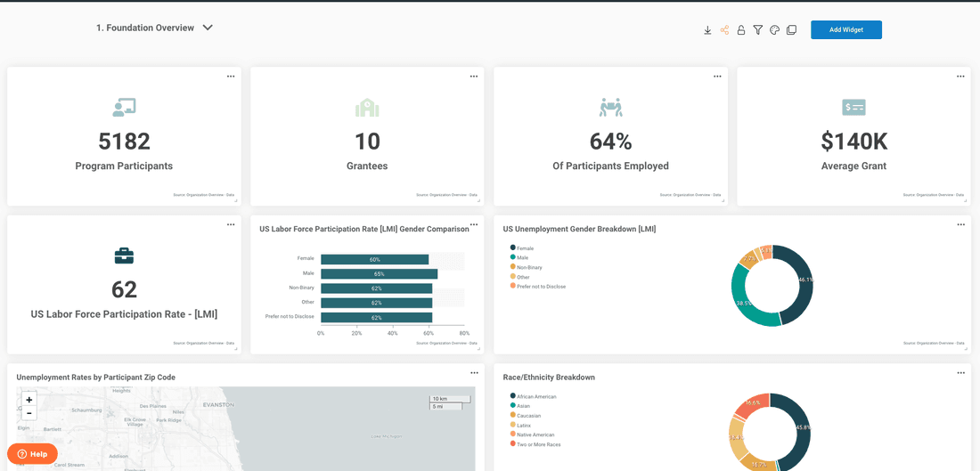Click the orange share icon

click(724, 30)
